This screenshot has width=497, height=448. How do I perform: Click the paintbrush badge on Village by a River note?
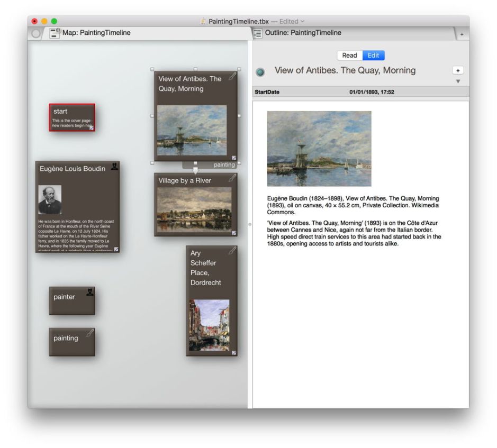[x=232, y=179]
